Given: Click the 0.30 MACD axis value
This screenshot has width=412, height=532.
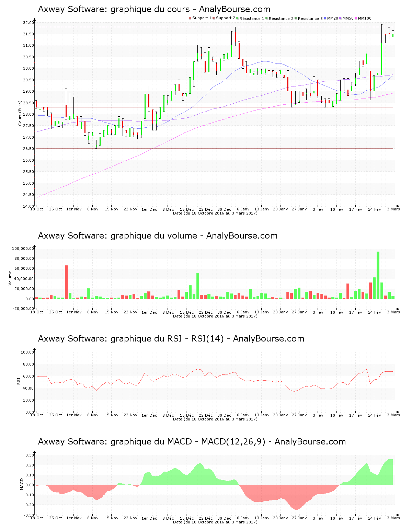Looking at the screenshot, I should point(30,455).
